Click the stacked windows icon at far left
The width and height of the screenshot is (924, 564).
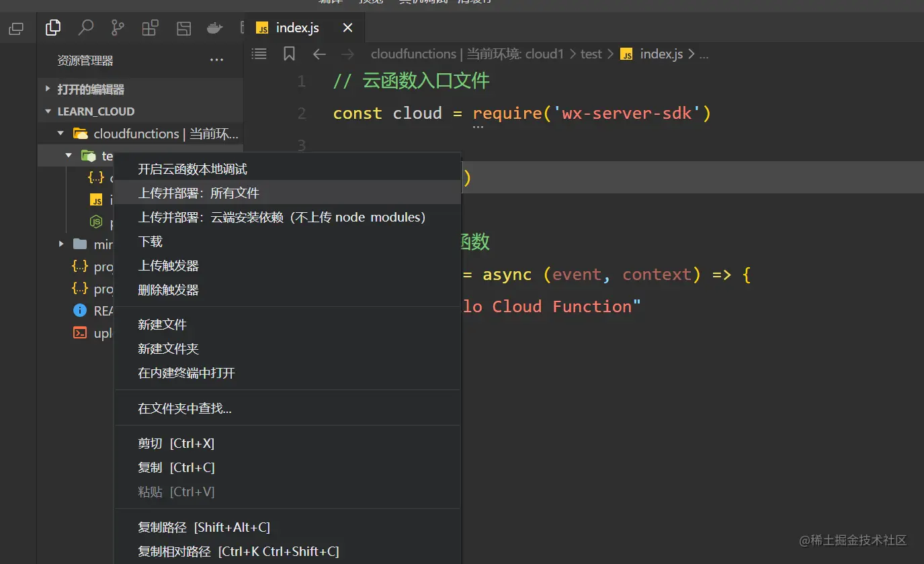pyautogui.click(x=15, y=28)
